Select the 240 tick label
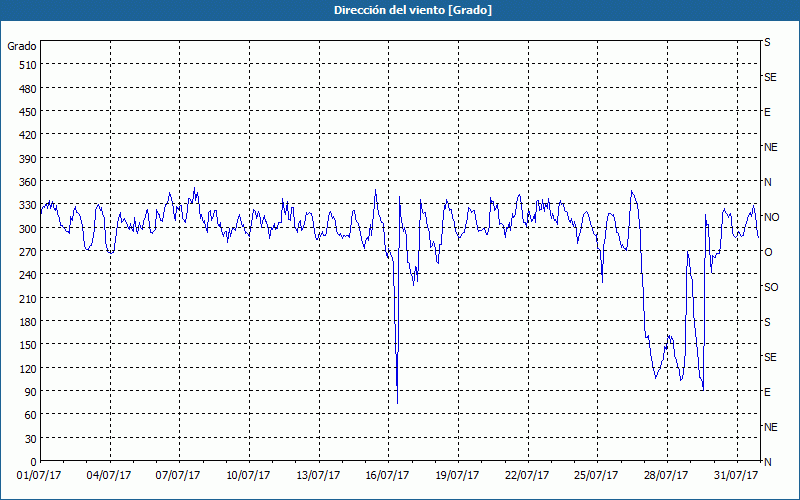The width and height of the screenshot is (800, 500). [x=28, y=275]
